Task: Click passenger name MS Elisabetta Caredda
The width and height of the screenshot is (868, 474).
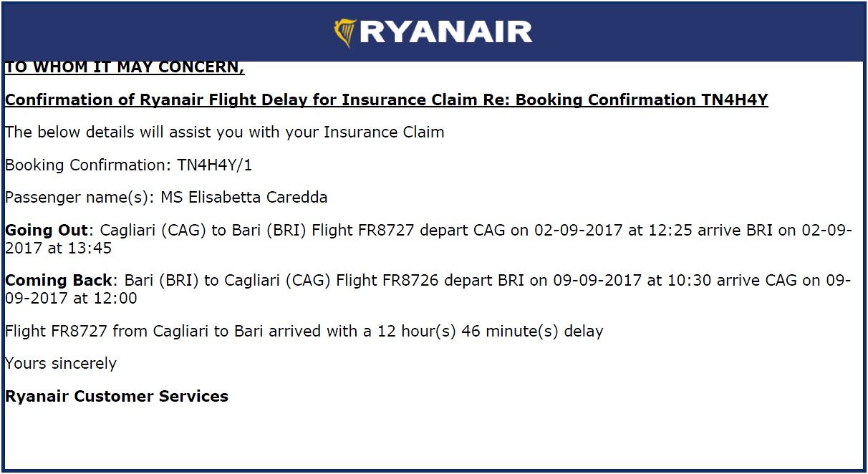Action: coord(243,198)
